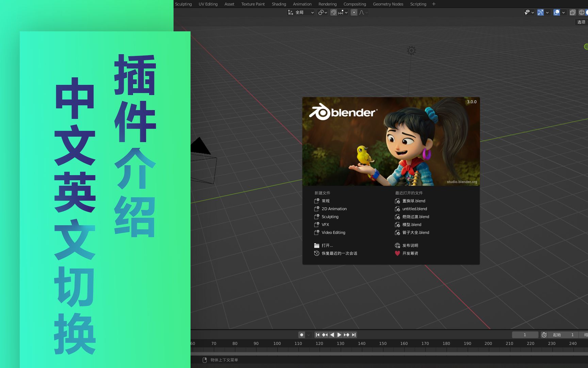
Task: Jump to next keyframe
Action: [x=346, y=335]
